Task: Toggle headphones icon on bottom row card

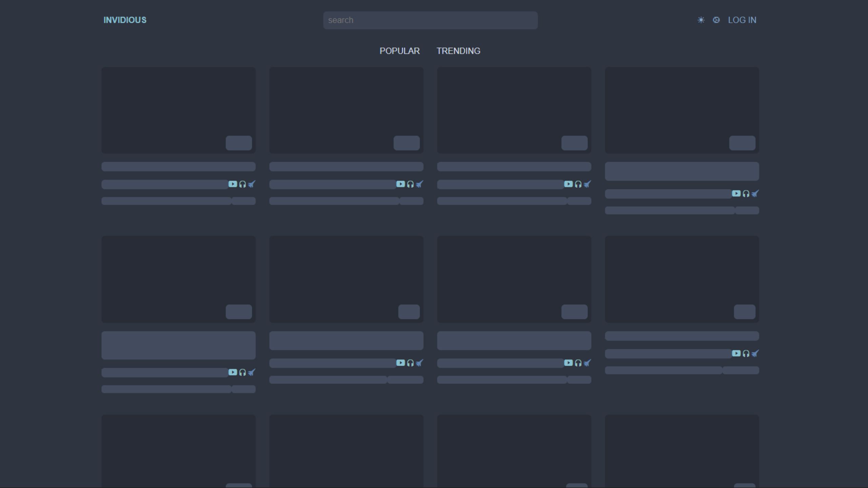Action: [x=242, y=372]
